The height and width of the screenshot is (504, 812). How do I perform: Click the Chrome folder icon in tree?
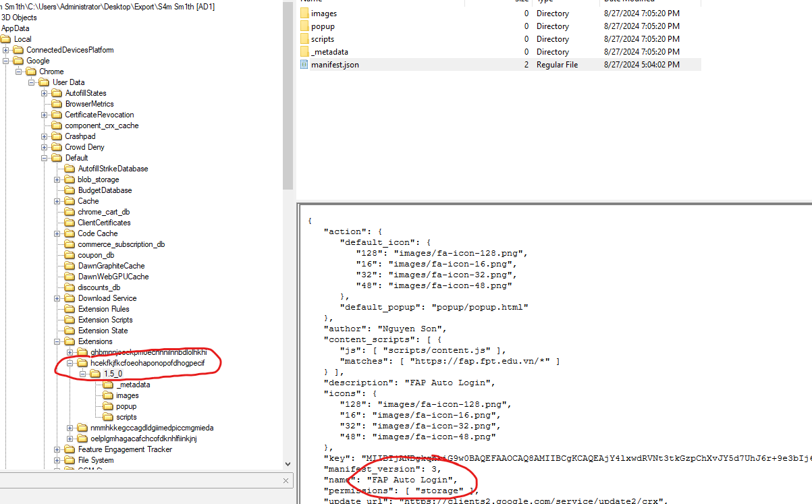point(32,72)
